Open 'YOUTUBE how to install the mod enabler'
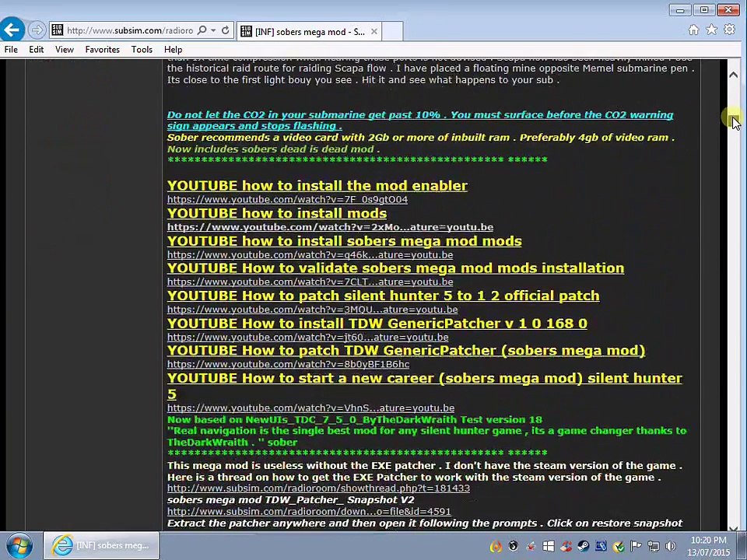Screen dimensions: 747x560 (317, 186)
